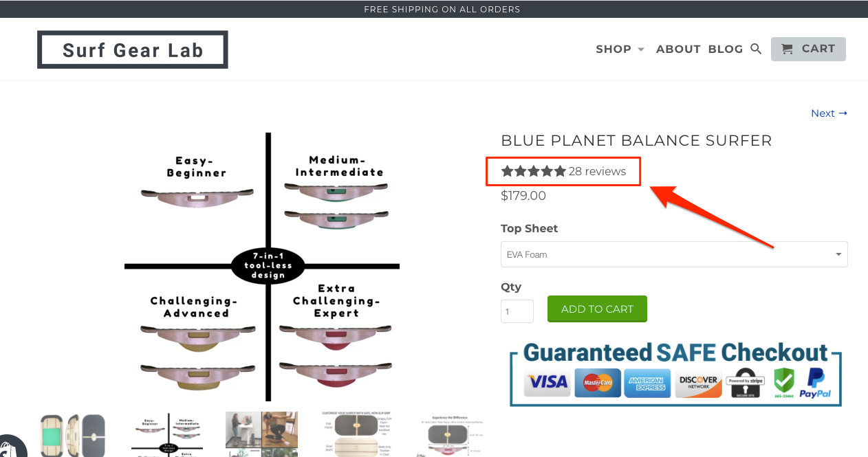The image size is (868, 457).
Task: Select the standing desk photo thumbnail
Action: [x=261, y=434]
